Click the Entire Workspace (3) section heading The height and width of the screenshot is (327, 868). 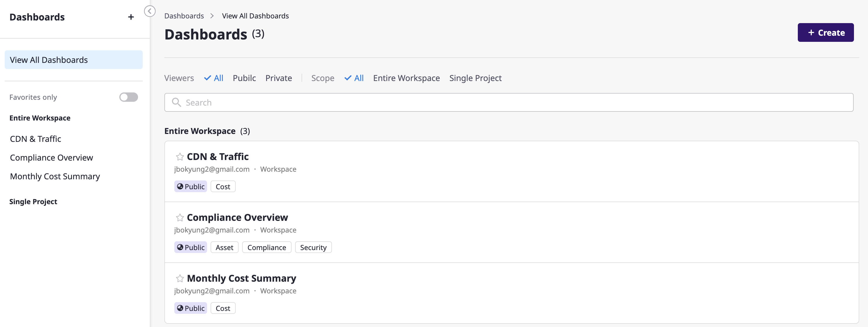[207, 131]
